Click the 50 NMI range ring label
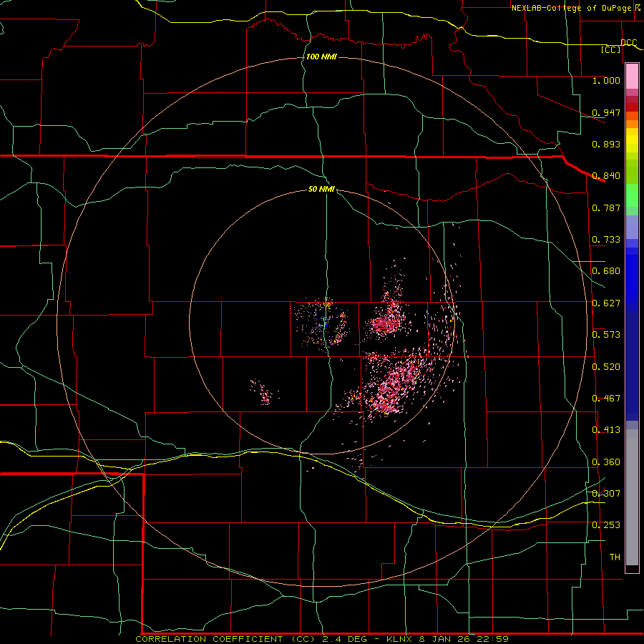644x644 pixels. pos(321,190)
